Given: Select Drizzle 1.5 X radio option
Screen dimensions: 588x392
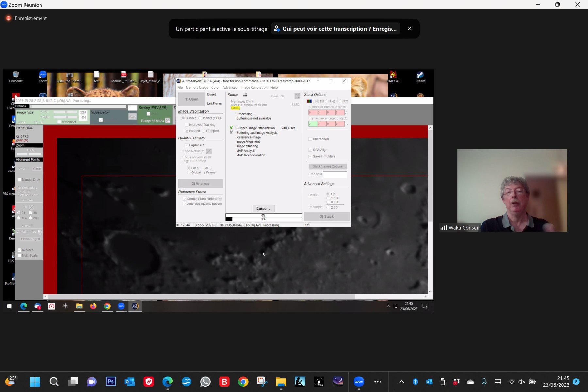Looking at the screenshot, I should (x=328, y=198).
